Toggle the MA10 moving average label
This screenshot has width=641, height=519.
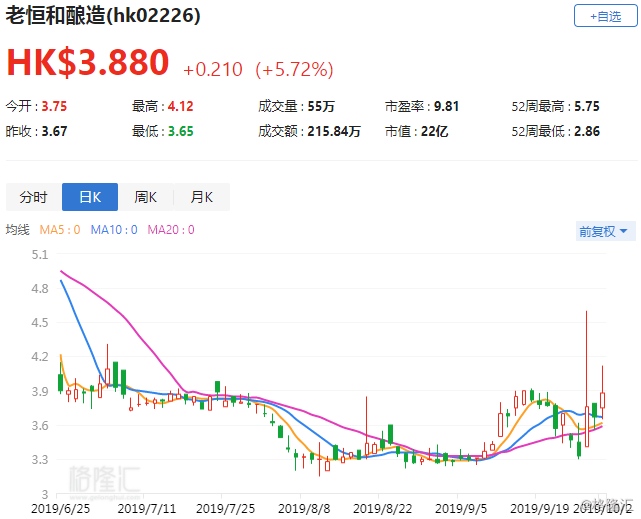pyautogui.click(x=113, y=230)
